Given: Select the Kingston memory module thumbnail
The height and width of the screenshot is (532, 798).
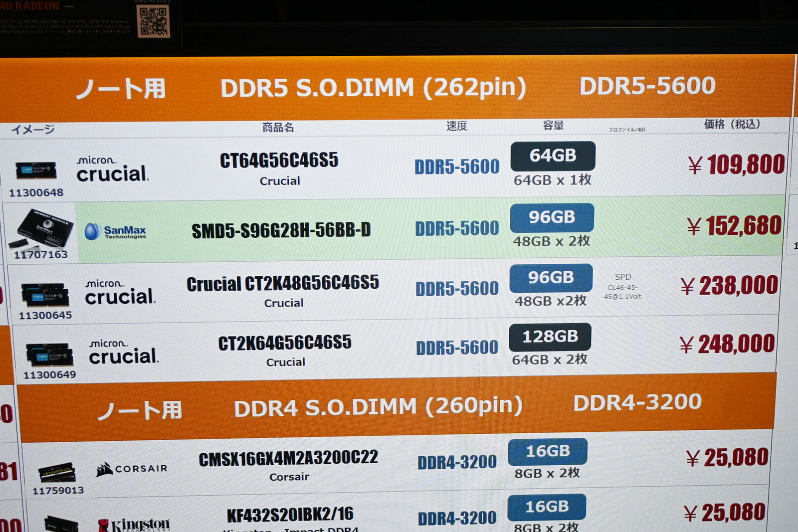Looking at the screenshot, I should pos(61,524).
